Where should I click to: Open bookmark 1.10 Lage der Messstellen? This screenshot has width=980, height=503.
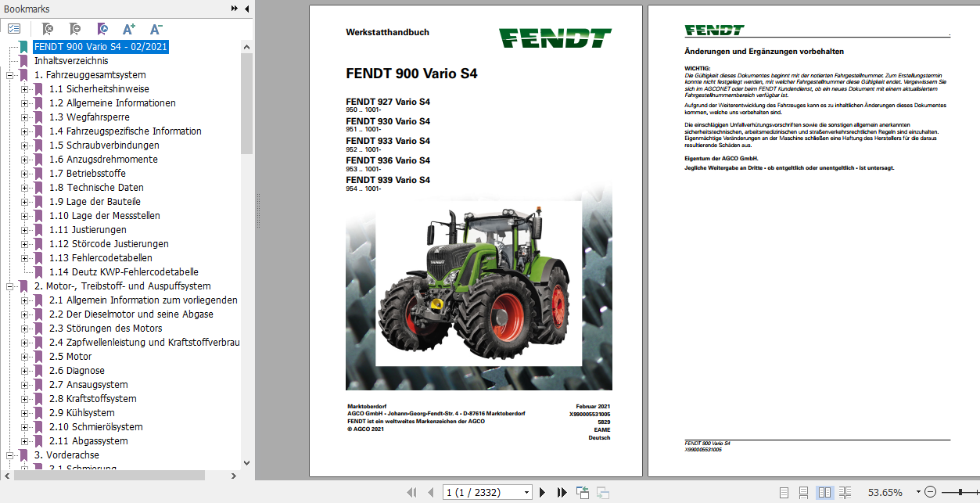point(104,216)
